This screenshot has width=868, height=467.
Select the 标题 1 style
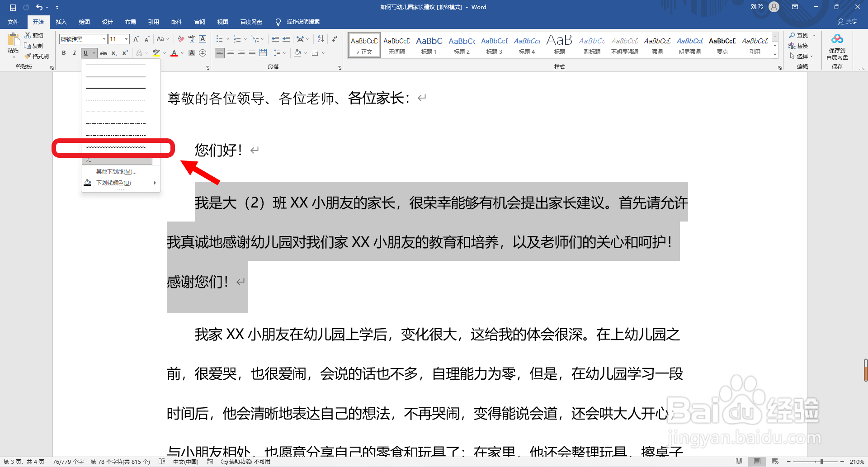point(429,45)
